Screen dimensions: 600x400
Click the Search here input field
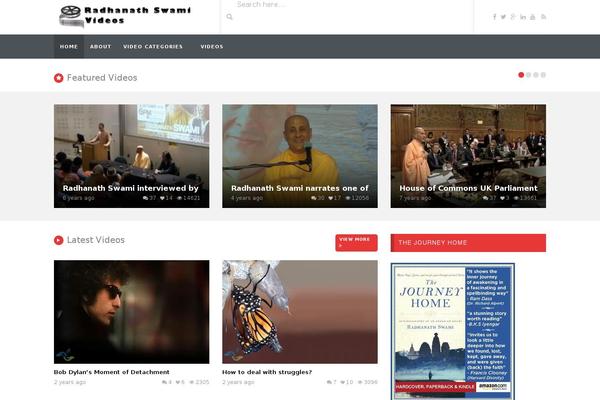tap(347, 5)
